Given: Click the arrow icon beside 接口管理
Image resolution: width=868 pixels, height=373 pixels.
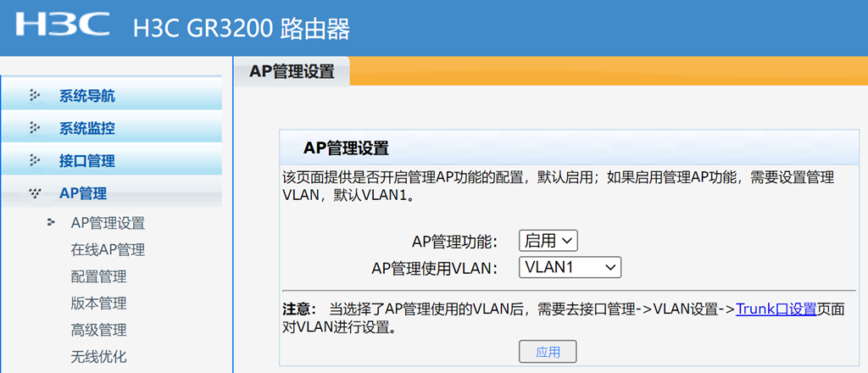Looking at the screenshot, I should (34, 161).
